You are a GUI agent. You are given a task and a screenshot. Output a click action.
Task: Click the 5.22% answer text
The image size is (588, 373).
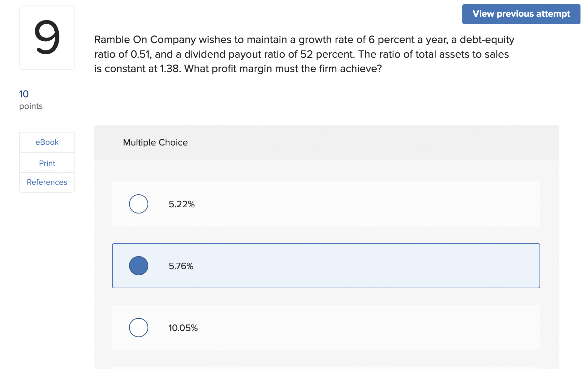click(x=182, y=204)
